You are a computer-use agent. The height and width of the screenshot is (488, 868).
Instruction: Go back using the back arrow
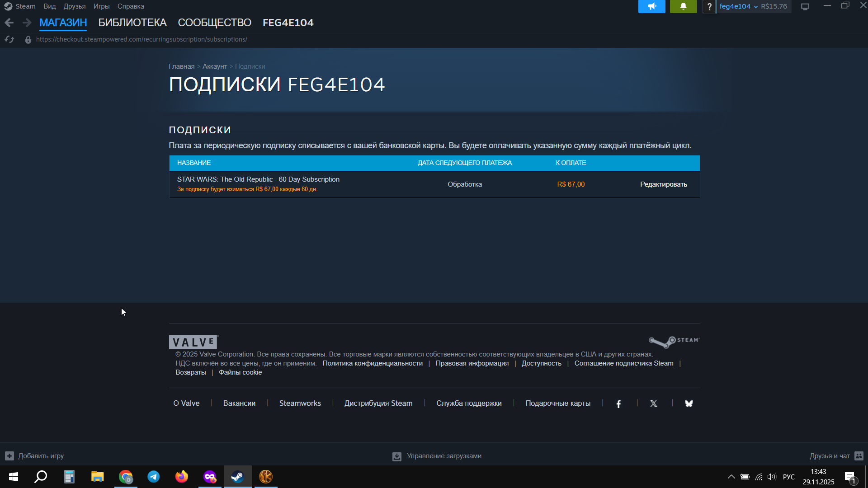9,23
